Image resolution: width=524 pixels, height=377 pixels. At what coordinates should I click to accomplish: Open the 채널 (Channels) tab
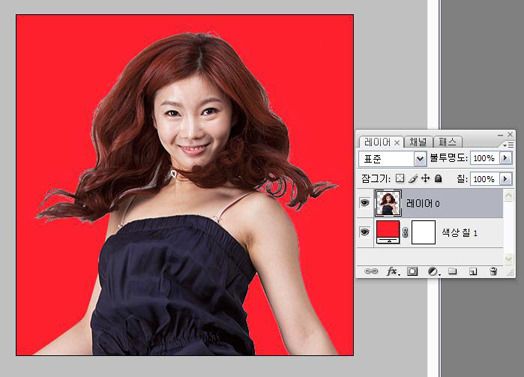[418, 142]
